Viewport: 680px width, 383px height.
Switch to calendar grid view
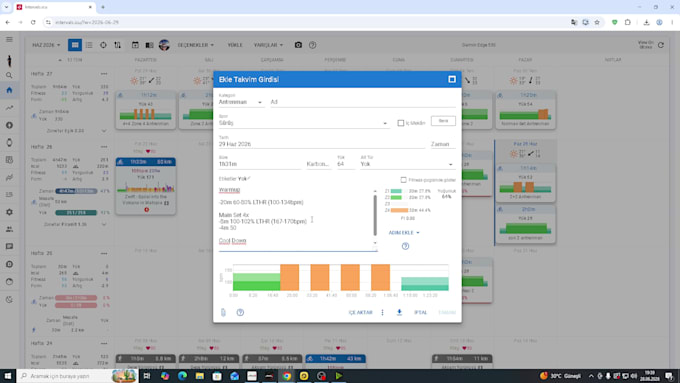pyautogui.click(x=75, y=45)
